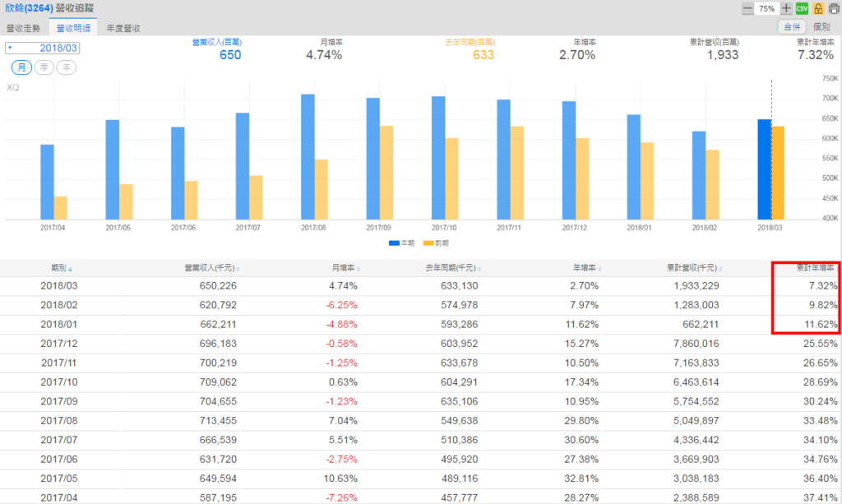The width and height of the screenshot is (842, 504).
Task: Click the 7,163,833 cumulative revenue cell
Action: (x=696, y=363)
